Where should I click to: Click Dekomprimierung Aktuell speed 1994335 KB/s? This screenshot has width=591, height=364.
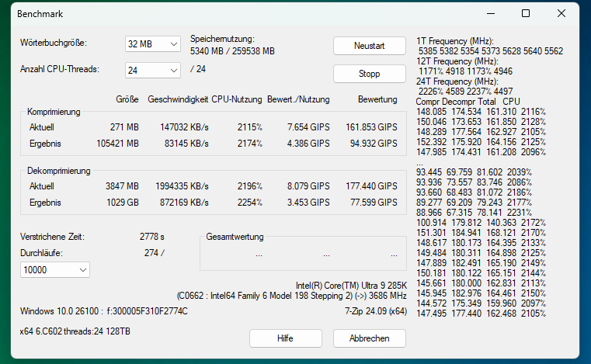point(182,185)
